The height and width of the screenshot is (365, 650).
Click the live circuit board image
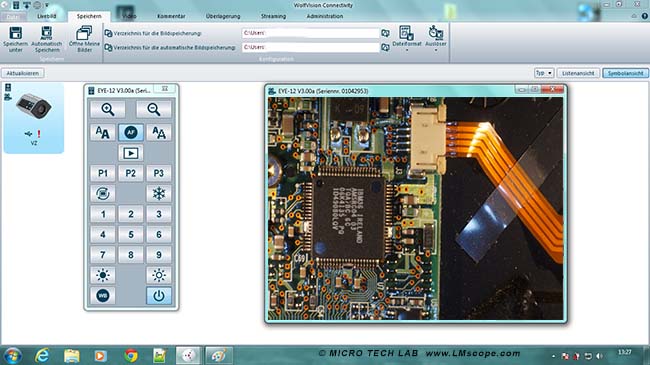(x=415, y=208)
